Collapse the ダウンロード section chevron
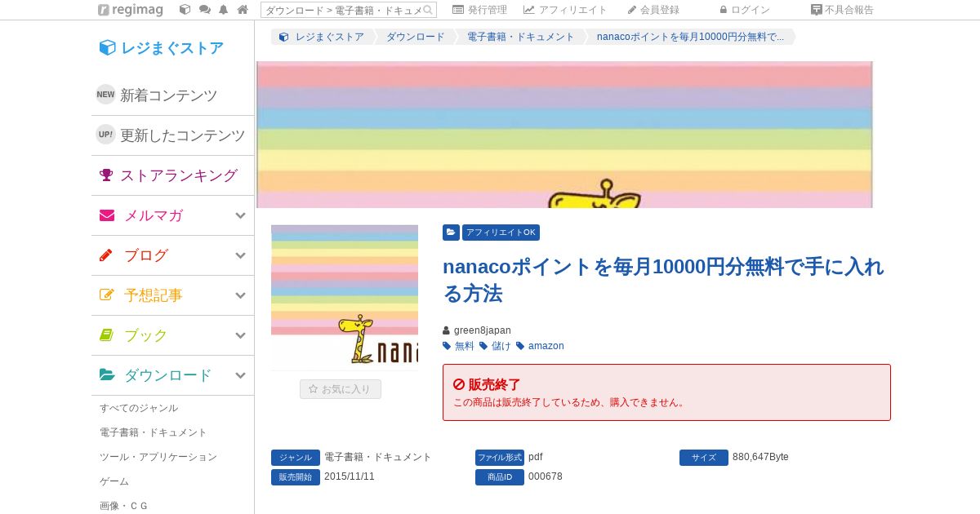This screenshot has width=980, height=514. point(240,375)
